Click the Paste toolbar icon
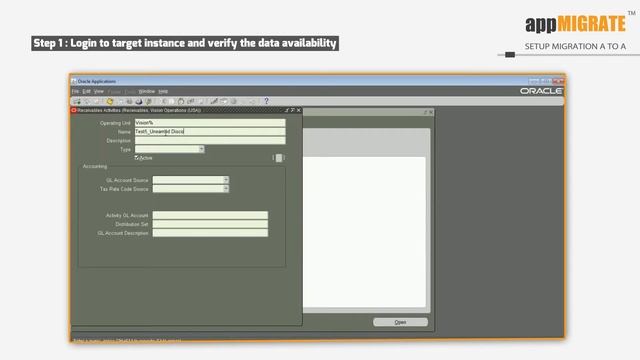Viewport: 640px width, 360px height. pyautogui.click(x=181, y=101)
